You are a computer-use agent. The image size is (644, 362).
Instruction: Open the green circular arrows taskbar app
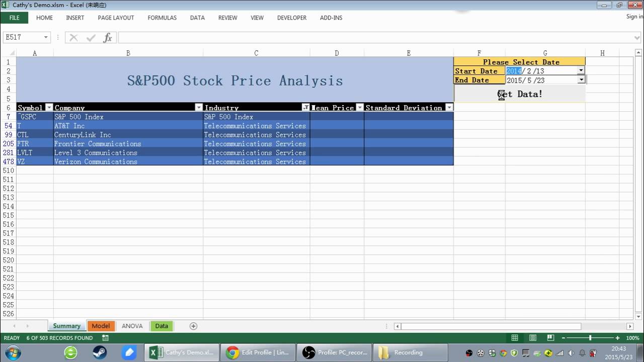tap(71, 352)
